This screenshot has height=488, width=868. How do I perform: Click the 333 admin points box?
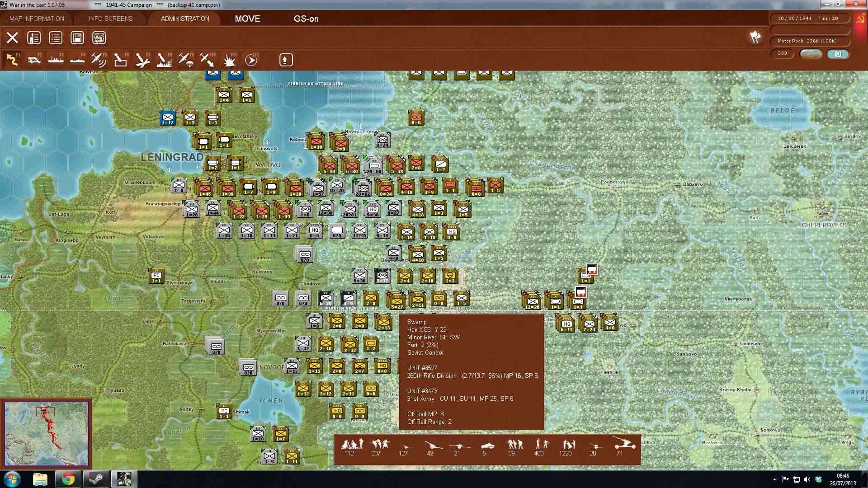point(783,53)
